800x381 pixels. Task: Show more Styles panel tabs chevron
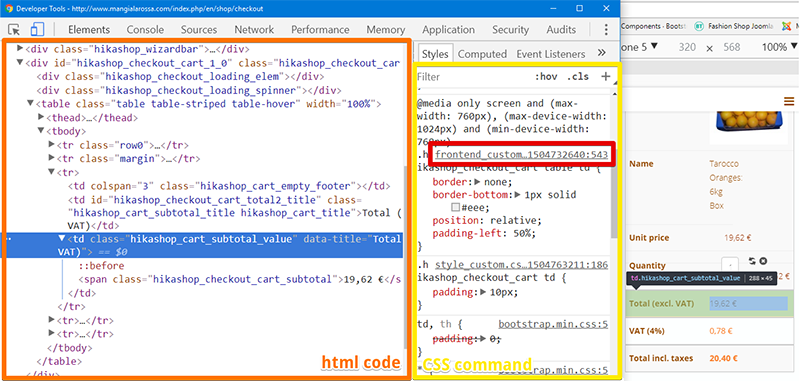click(602, 53)
